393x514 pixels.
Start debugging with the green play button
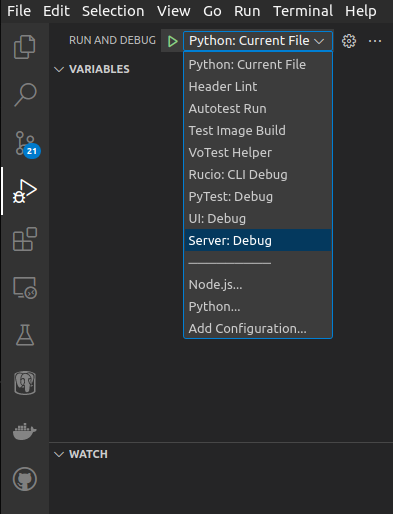(172, 41)
